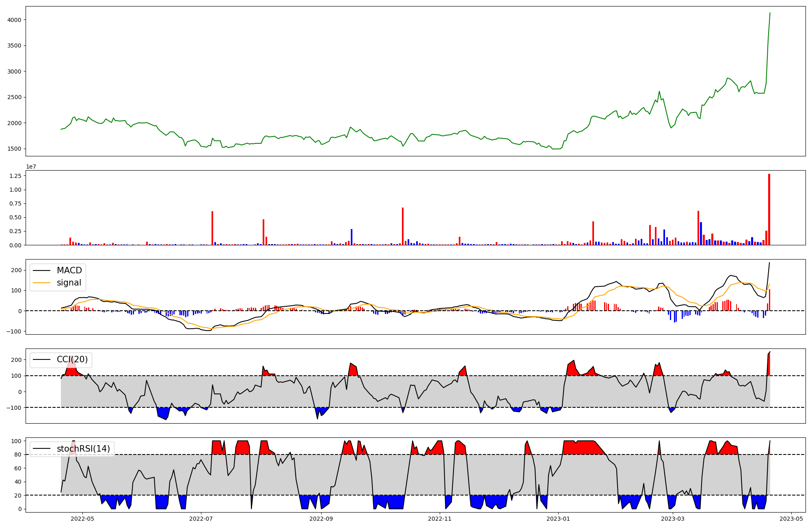This screenshot has width=812, height=528.
Task: Click the tallest red volume bar at far right
Action: pos(769,210)
